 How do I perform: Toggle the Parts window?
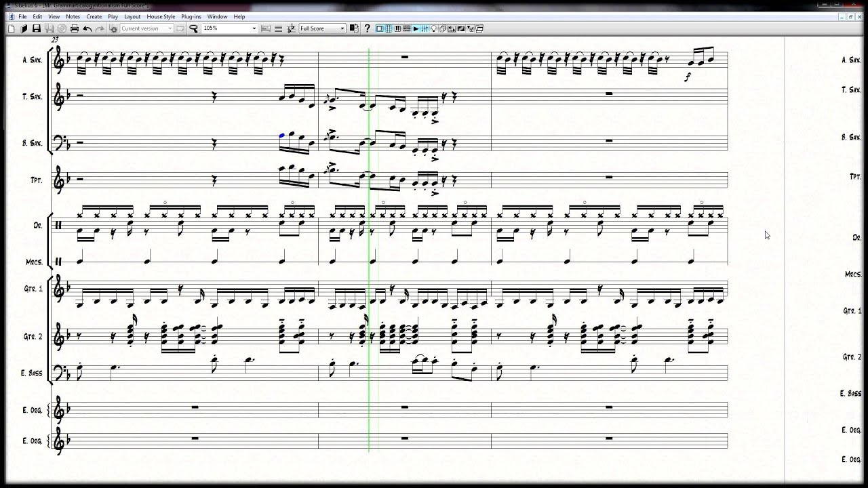click(442, 28)
